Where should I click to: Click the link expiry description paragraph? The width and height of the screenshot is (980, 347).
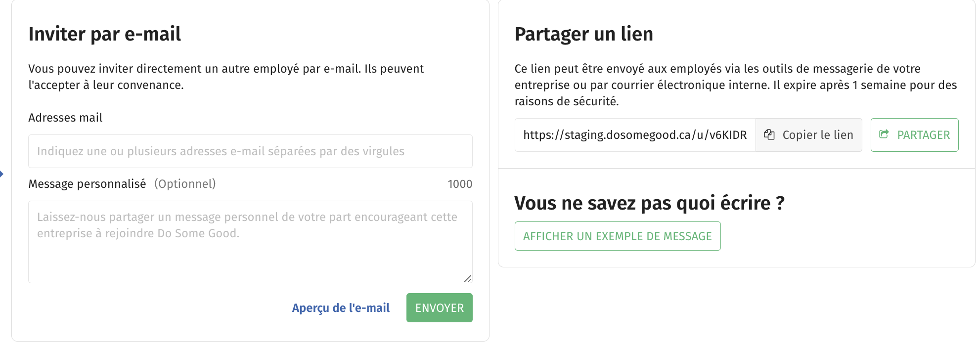(x=736, y=85)
